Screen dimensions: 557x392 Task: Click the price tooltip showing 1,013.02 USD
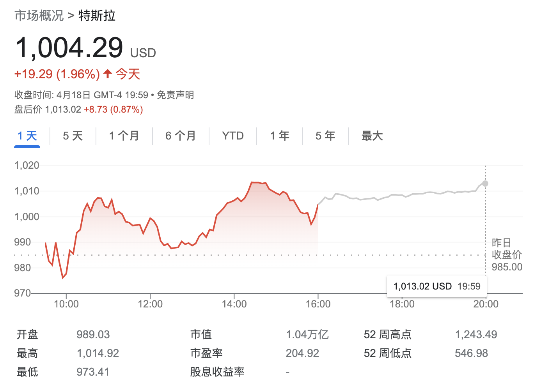(x=436, y=286)
